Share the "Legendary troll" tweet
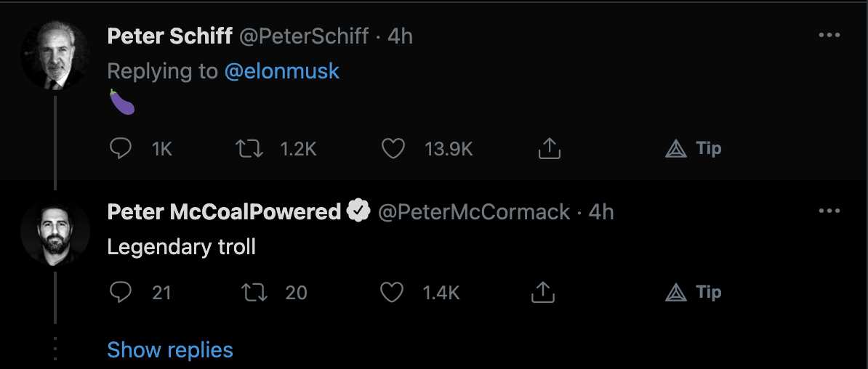This screenshot has height=369, width=868. (x=543, y=293)
